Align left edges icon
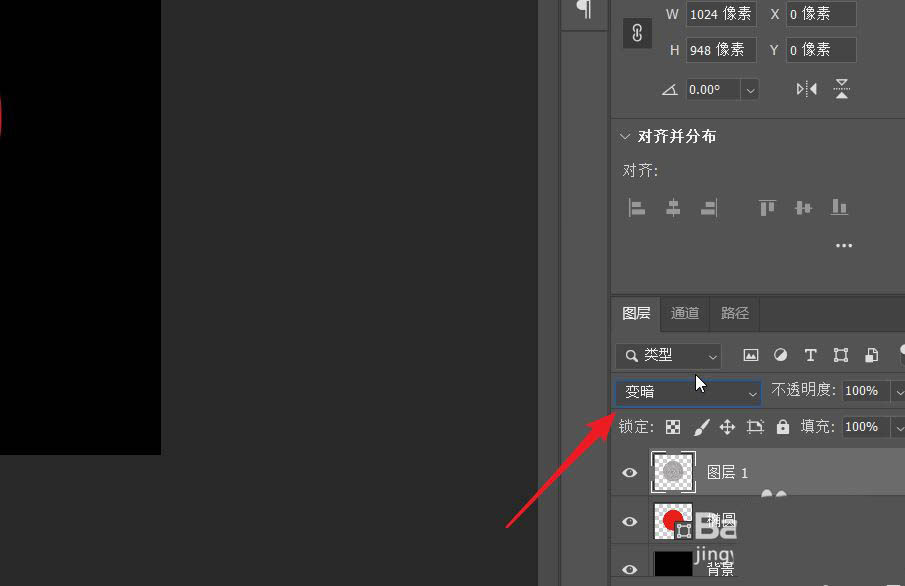Image resolution: width=905 pixels, height=586 pixels. (x=637, y=207)
